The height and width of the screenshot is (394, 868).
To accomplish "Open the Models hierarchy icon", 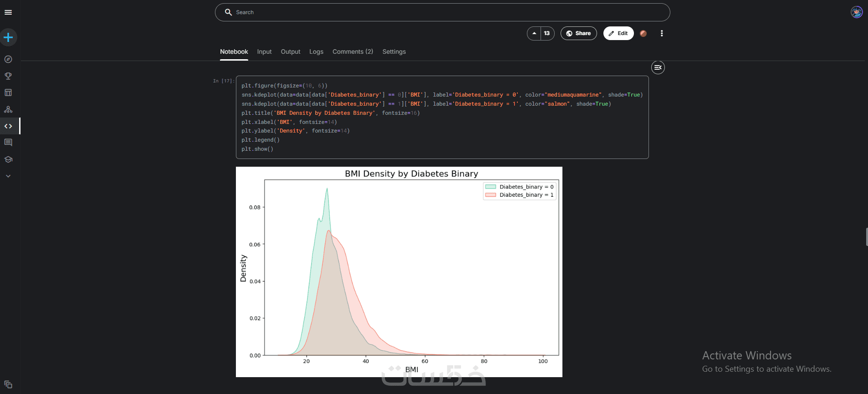I will click(x=8, y=109).
